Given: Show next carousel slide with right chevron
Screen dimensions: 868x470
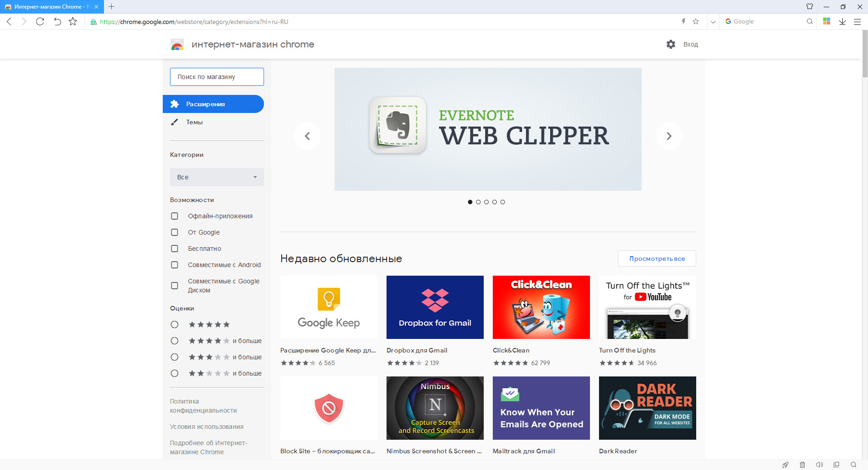Looking at the screenshot, I should (x=669, y=136).
